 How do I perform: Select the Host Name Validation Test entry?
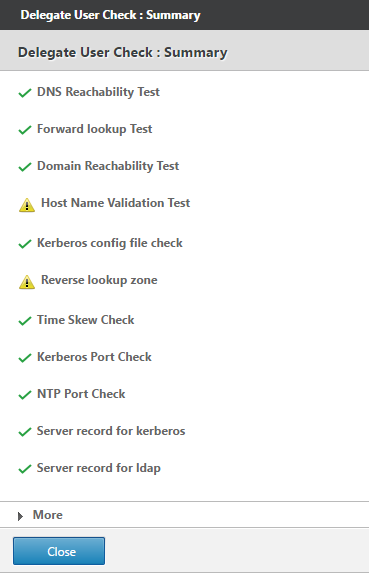[x=116, y=203]
